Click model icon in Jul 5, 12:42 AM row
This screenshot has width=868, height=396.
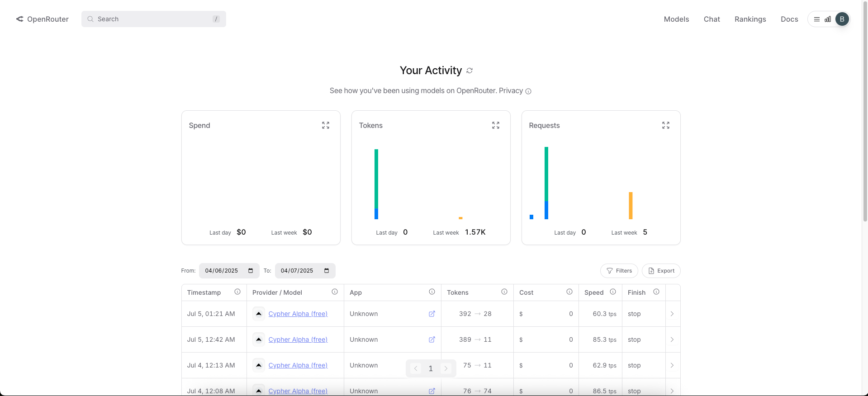point(259,339)
